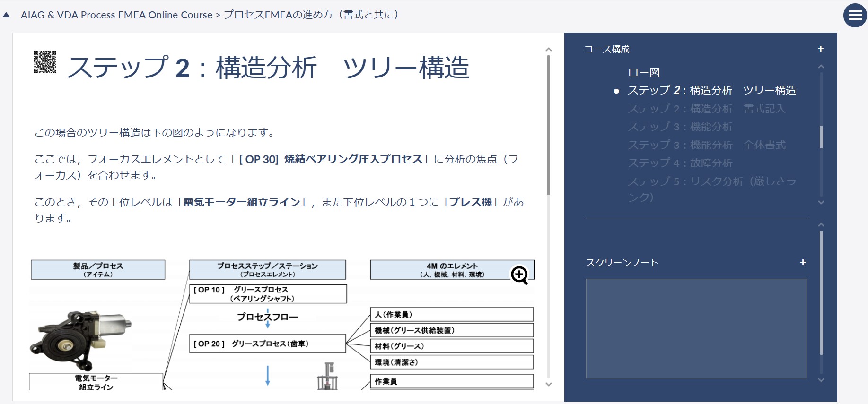
Task: Click the 材料(グリース) element box
Action: coord(452,346)
